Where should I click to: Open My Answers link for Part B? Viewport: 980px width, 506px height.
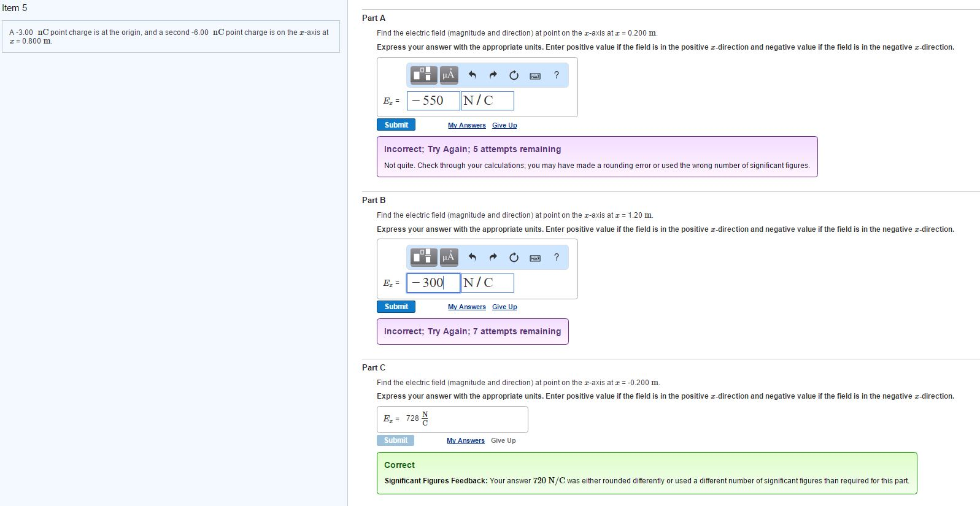click(466, 307)
